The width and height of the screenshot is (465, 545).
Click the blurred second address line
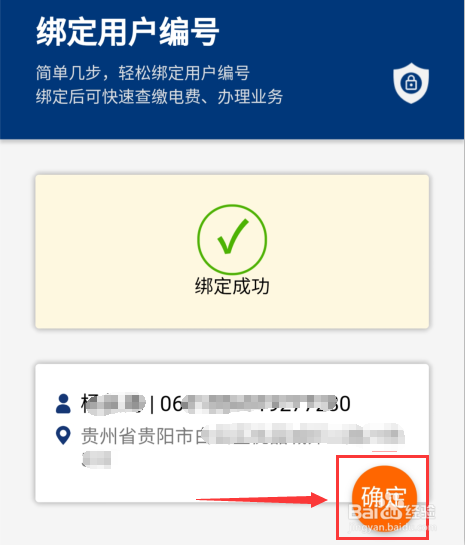tap(97, 459)
